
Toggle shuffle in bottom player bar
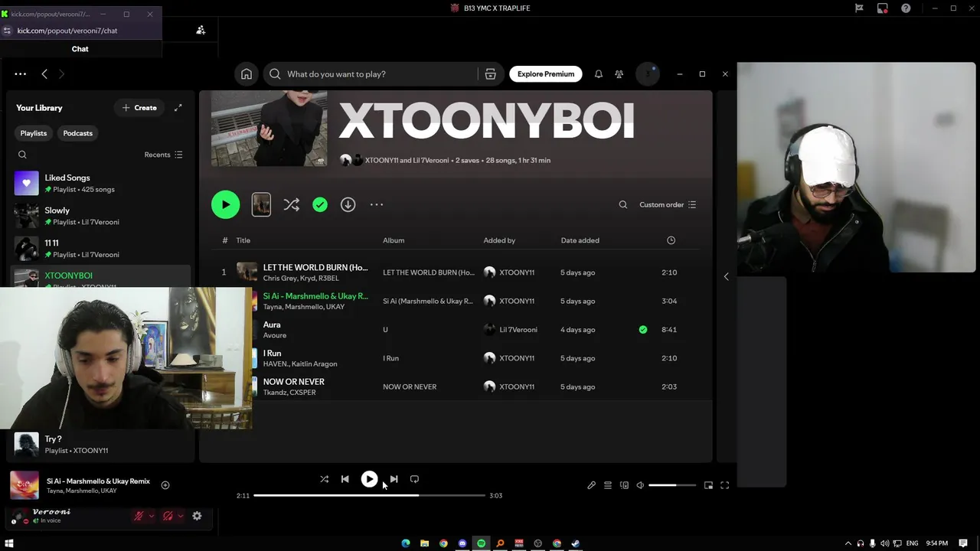pos(324,479)
